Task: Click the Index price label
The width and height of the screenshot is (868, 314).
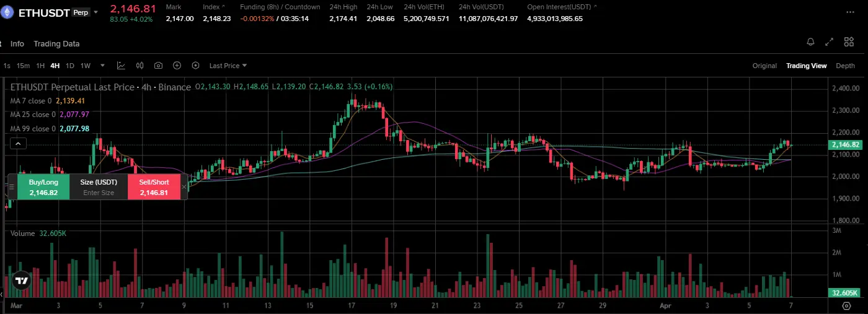Action: click(x=212, y=7)
